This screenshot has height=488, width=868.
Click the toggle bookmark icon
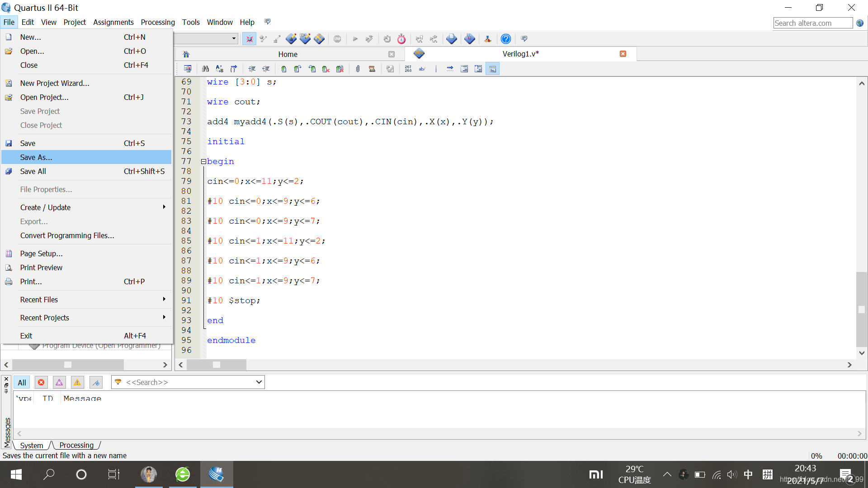click(x=283, y=69)
